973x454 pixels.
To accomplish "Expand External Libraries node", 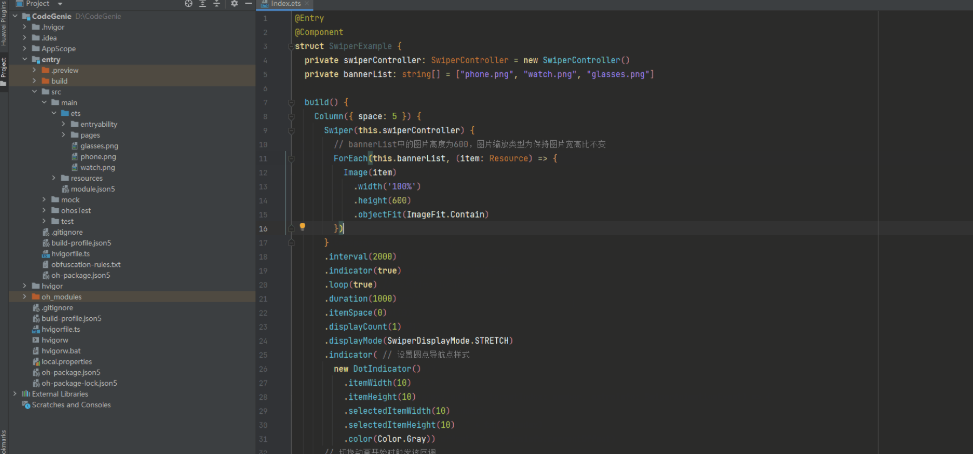I will coord(15,394).
